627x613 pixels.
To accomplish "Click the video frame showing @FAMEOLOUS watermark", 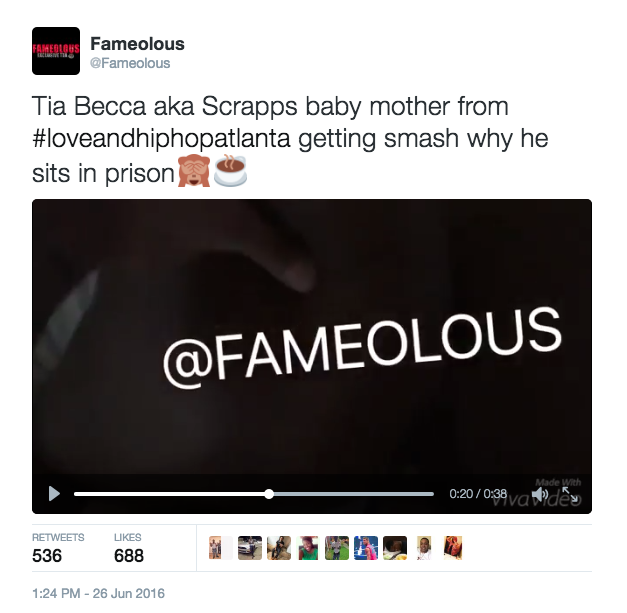I will (312, 336).
